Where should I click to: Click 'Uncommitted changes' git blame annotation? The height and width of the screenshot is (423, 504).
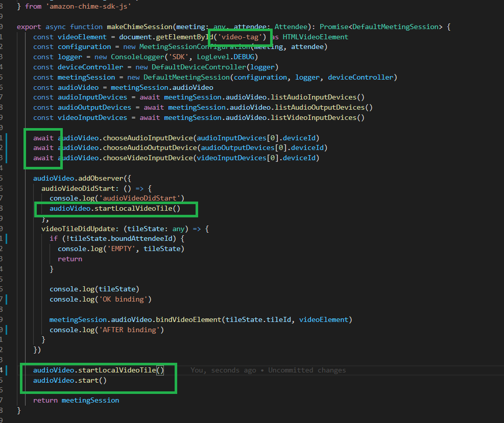point(307,370)
